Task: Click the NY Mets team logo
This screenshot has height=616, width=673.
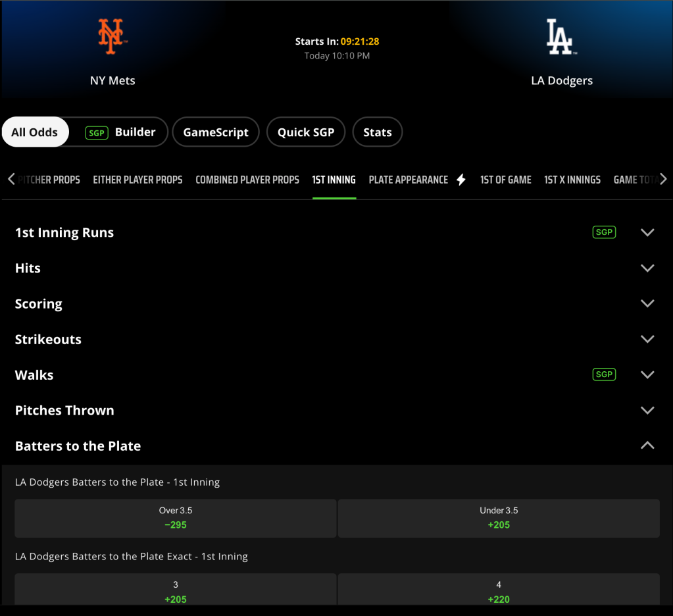Action: [112, 36]
